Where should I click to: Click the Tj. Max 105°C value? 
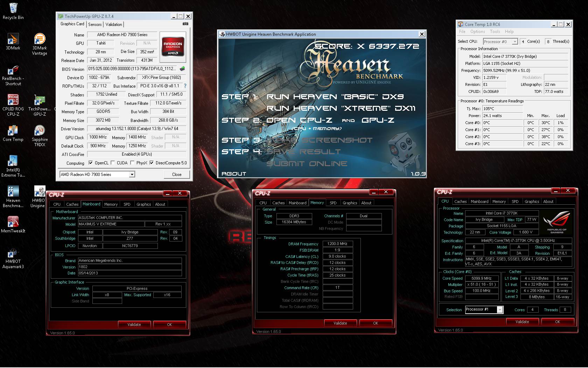[x=503, y=109]
